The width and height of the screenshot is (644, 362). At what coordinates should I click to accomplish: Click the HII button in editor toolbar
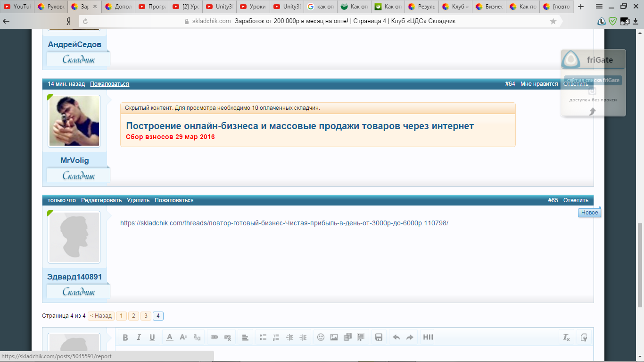point(428,337)
